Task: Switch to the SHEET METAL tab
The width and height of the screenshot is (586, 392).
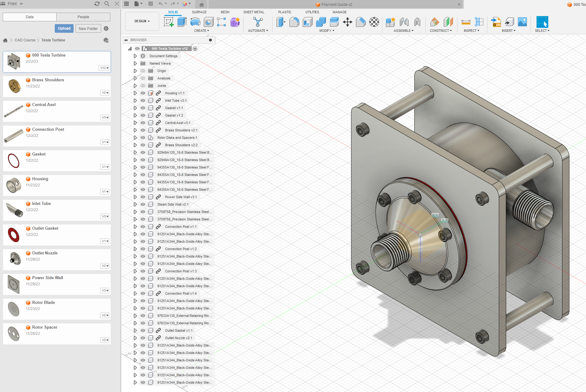Action: (254, 12)
